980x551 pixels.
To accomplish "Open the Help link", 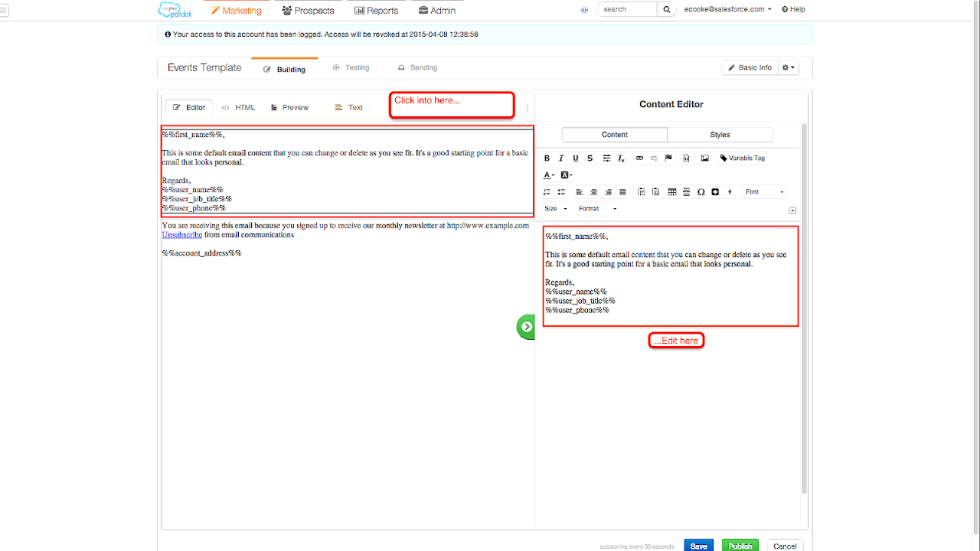I will [793, 10].
